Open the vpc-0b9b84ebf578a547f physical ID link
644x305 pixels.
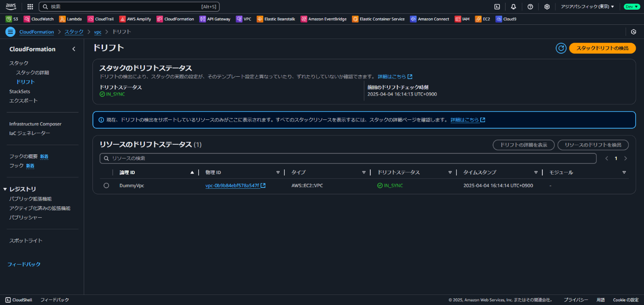[232, 186]
